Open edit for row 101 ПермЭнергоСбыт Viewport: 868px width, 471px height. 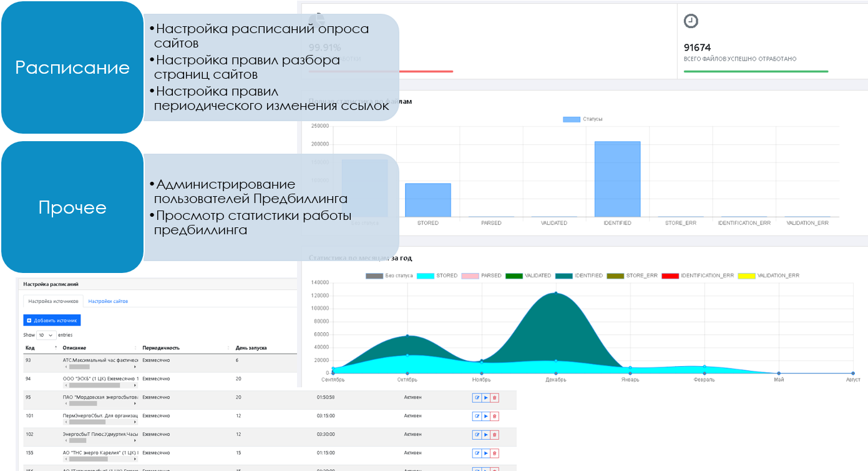point(477,416)
